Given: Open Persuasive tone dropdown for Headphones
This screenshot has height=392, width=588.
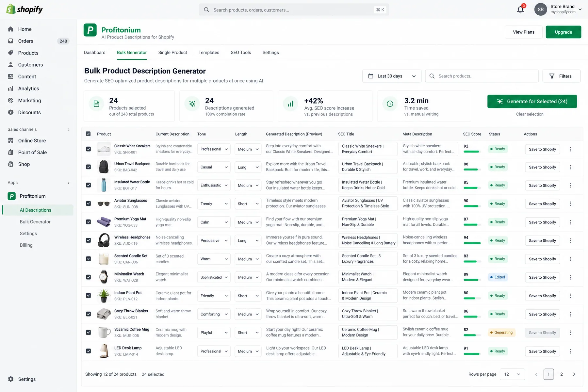Looking at the screenshot, I should (x=214, y=240).
